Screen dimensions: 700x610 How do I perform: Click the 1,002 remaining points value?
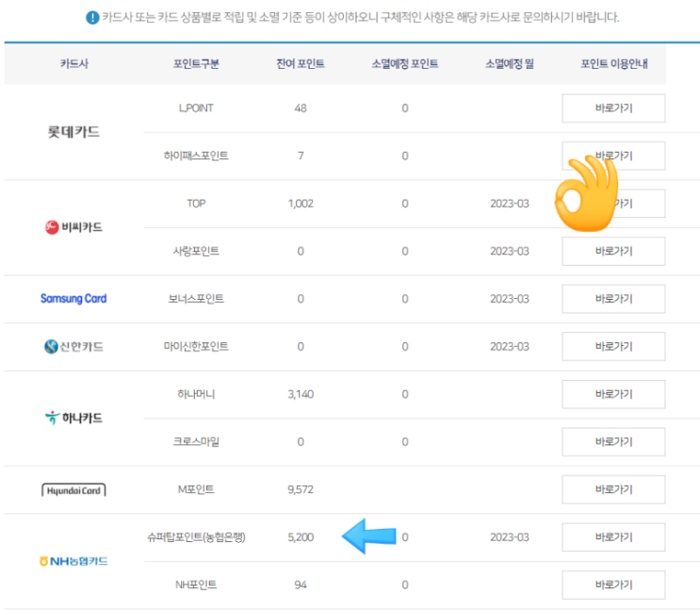point(301,204)
